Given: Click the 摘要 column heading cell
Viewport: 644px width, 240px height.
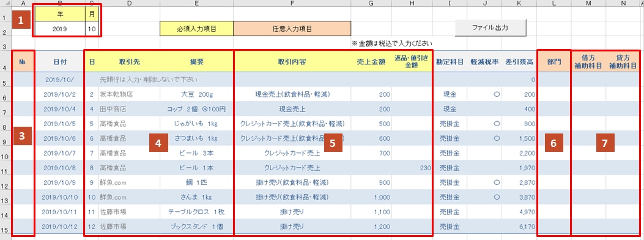Looking at the screenshot, I should (197, 62).
